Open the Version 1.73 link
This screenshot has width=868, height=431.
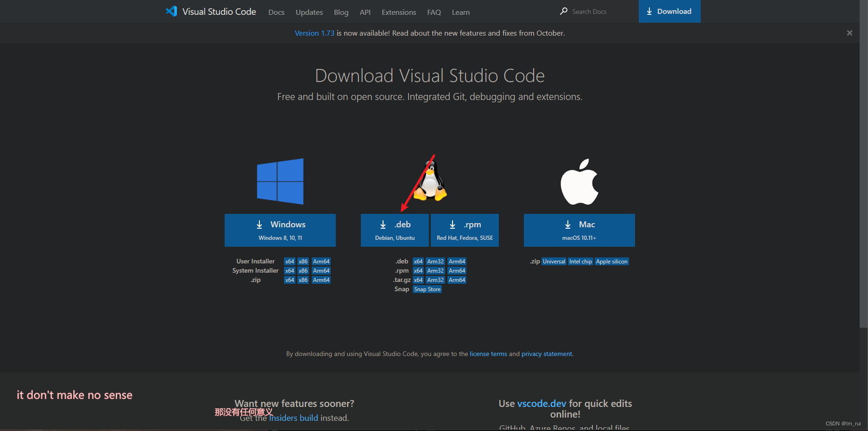click(314, 33)
